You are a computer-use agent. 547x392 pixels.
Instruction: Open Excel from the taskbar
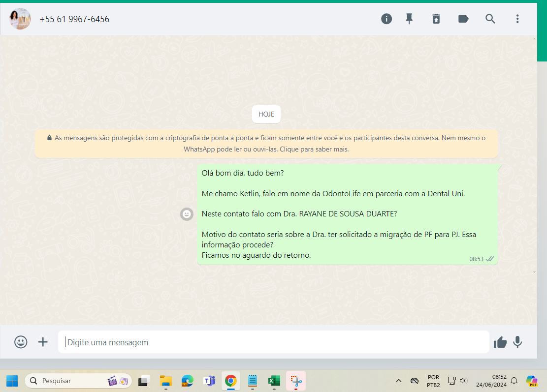click(274, 381)
